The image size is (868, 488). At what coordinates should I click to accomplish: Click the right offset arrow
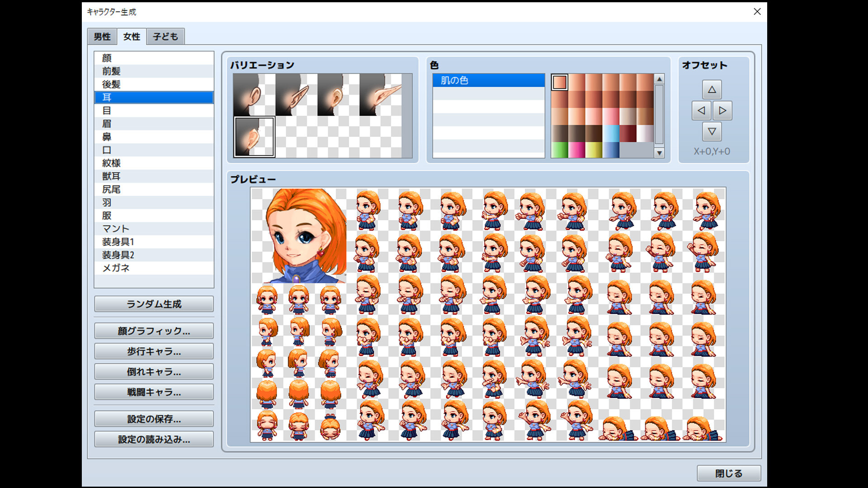coord(723,111)
